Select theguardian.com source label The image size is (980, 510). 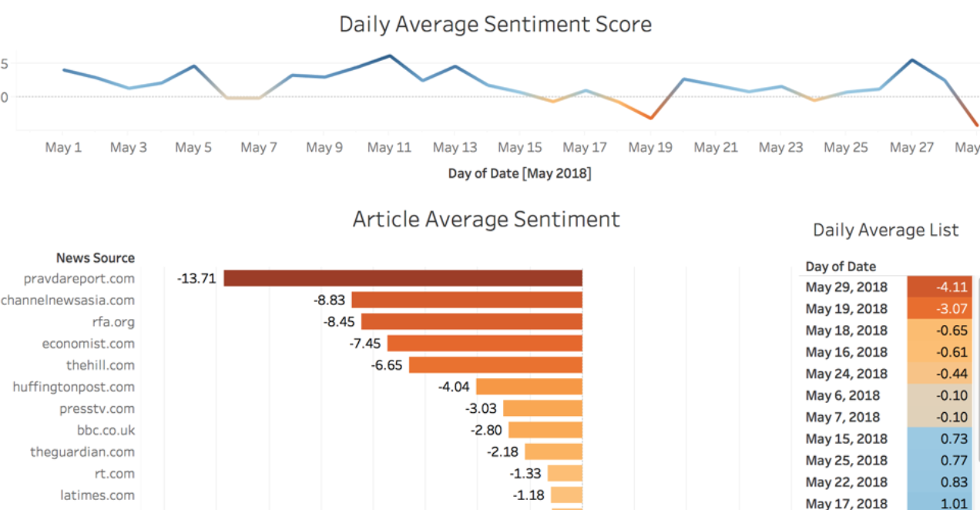pyautogui.click(x=82, y=451)
